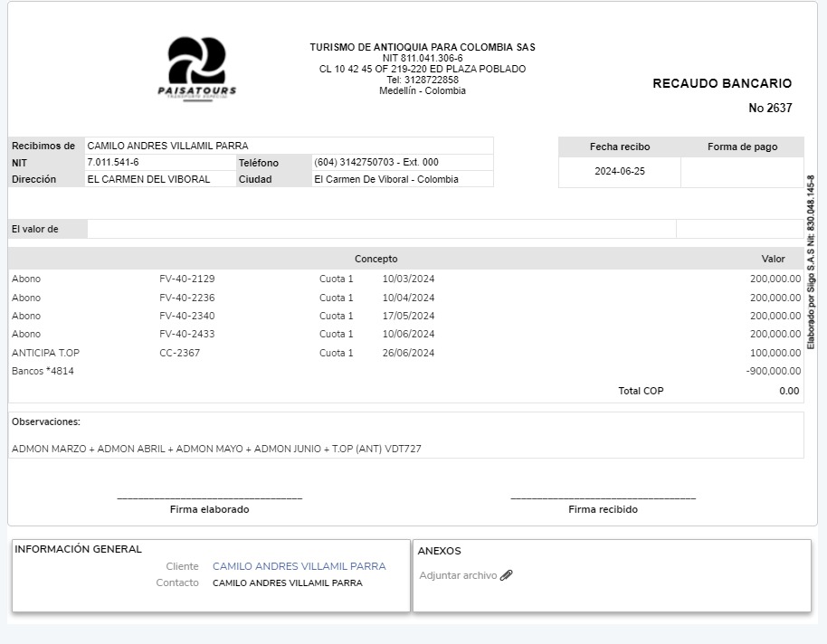This screenshot has height=644, width=827.
Task: Open the Adjuntar archivo link
Action: 458,575
